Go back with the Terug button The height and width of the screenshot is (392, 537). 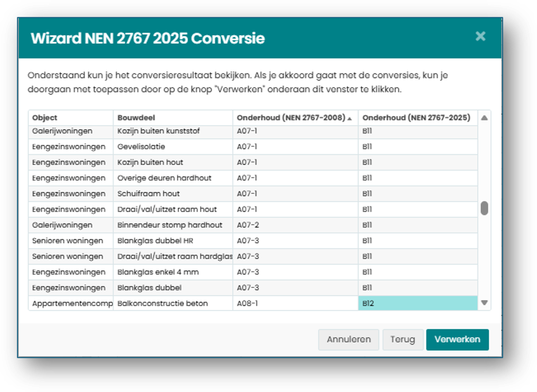(403, 340)
